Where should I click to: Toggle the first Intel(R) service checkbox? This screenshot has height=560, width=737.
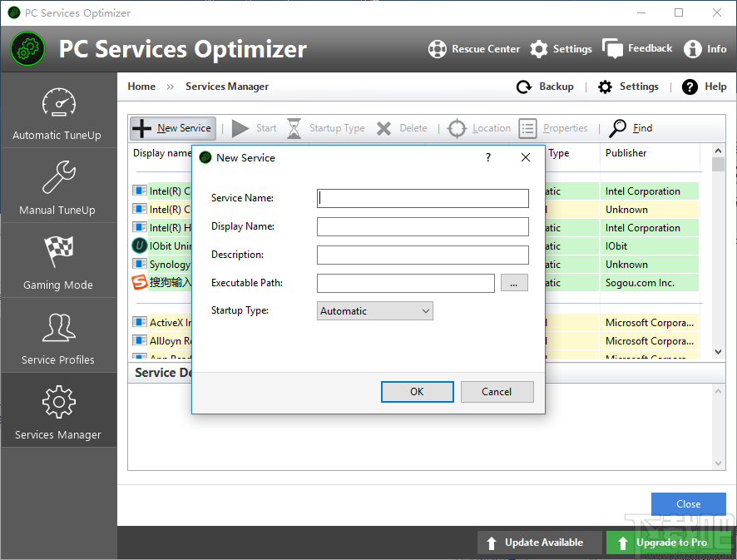138,191
